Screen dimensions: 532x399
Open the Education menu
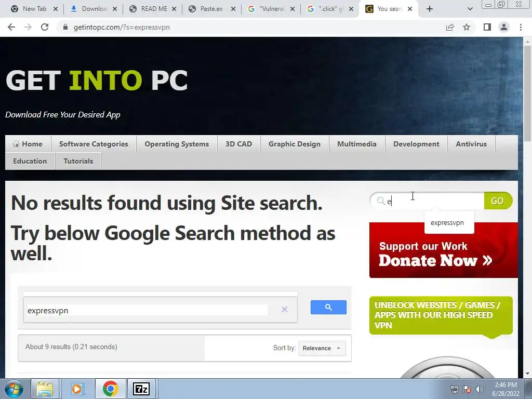30,161
